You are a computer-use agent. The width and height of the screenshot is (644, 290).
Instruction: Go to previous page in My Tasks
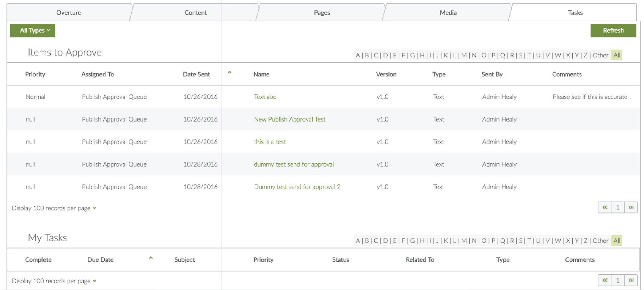tap(605, 280)
